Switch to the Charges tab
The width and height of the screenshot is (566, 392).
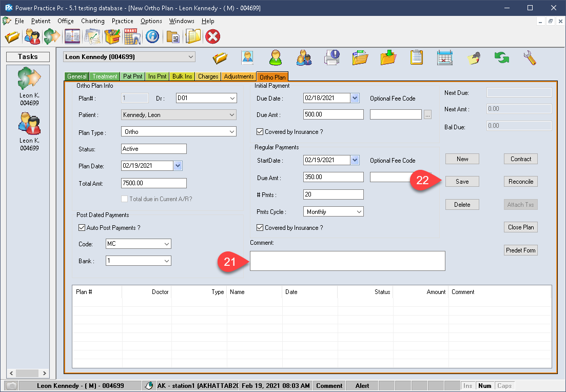[208, 76]
